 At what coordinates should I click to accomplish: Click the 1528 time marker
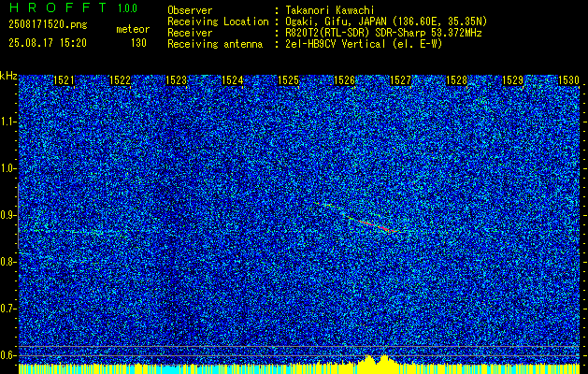[457, 80]
